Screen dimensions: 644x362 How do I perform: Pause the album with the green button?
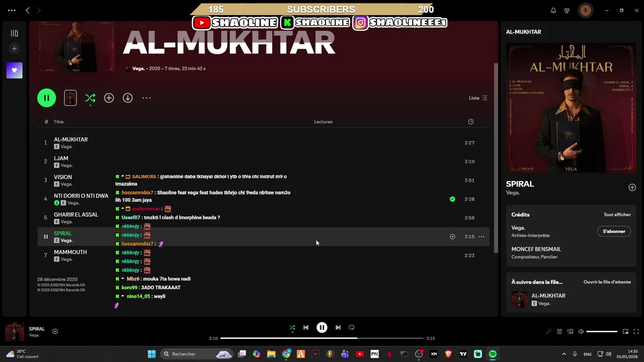46,98
